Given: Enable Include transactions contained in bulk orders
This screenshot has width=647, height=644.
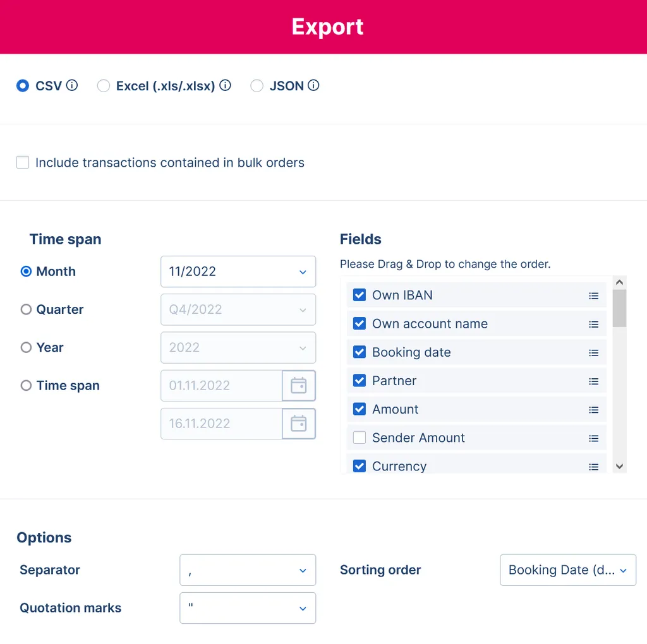Looking at the screenshot, I should click(23, 162).
